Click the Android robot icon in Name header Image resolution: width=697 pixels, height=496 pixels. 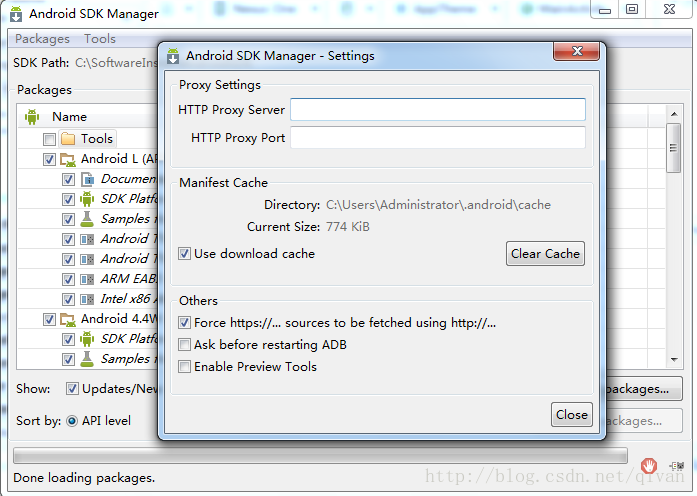coord(32,117)
